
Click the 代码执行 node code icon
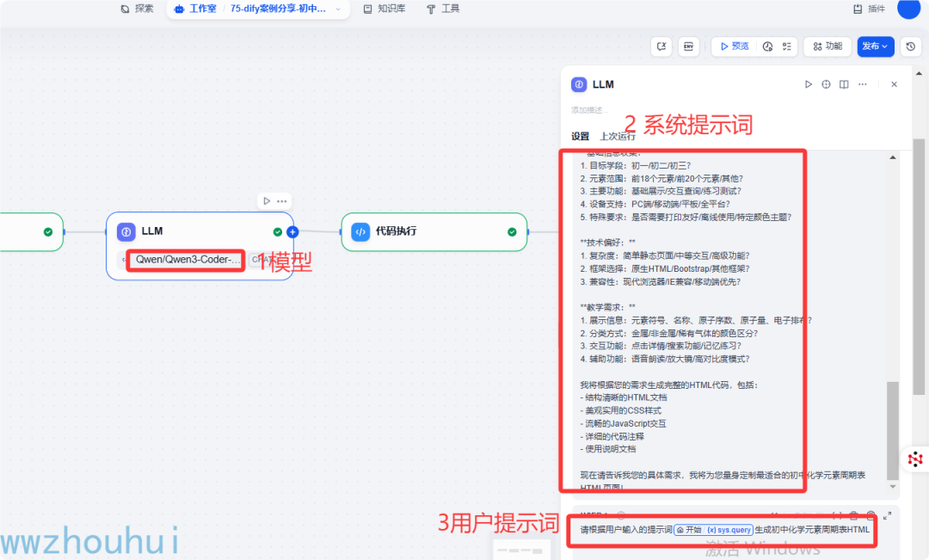pos(360,231)
